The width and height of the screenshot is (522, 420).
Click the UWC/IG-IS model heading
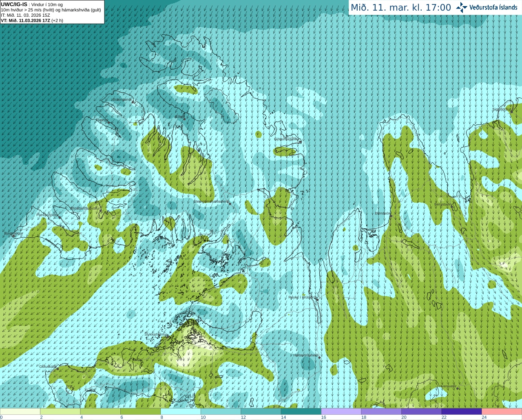pos(14,4)
